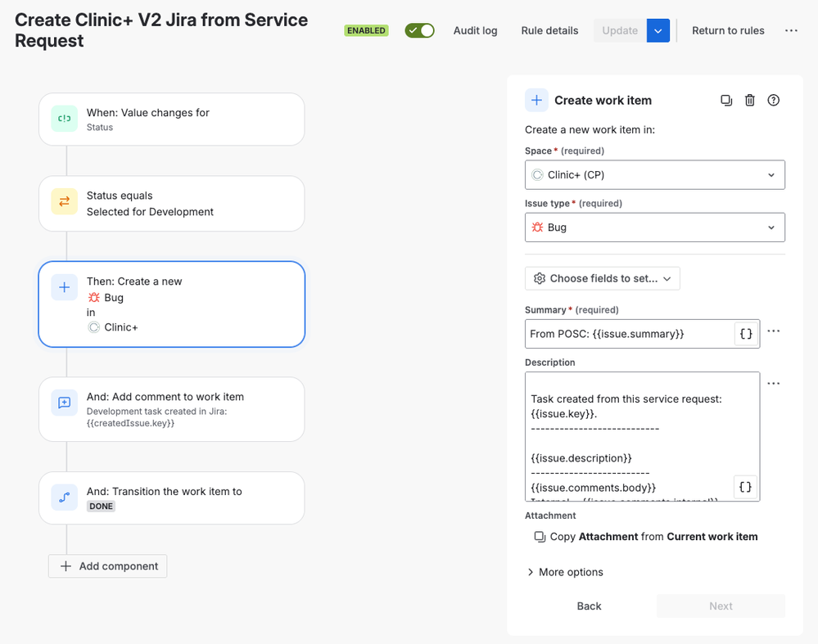Click the Create work item plus icon
Image resolution: width=818 pixels, height=644 pixels.
[536, 100]
